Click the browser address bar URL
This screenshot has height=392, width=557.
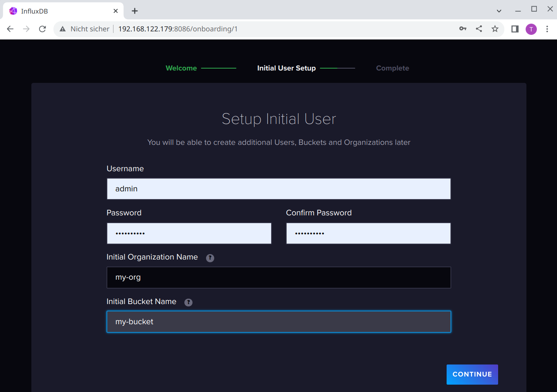[178, 29]
